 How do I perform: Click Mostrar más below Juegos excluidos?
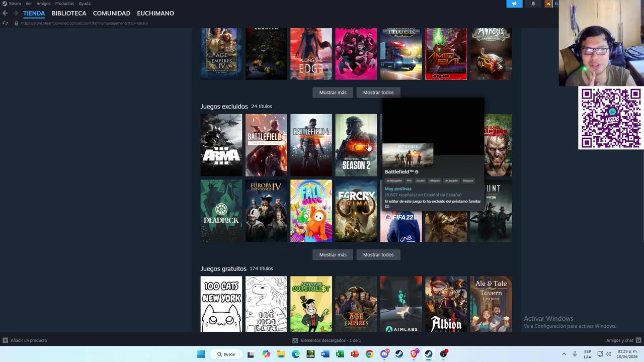pos(333,254)
